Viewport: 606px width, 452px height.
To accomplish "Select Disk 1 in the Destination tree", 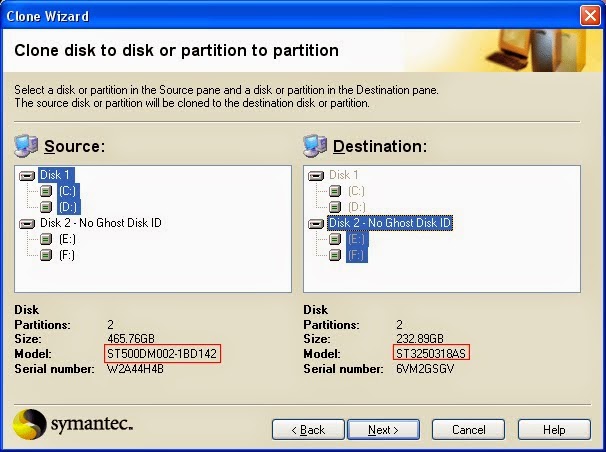I will click(344, 175).
